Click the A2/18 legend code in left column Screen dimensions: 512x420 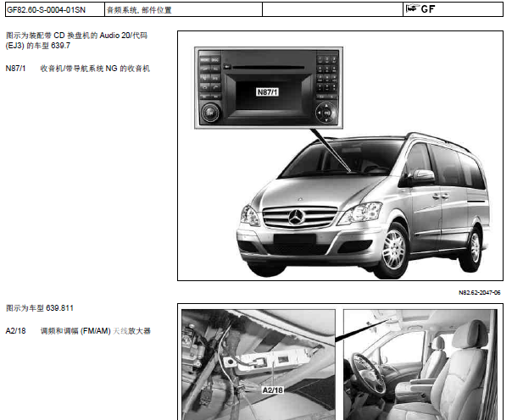(x=15, y=331)
